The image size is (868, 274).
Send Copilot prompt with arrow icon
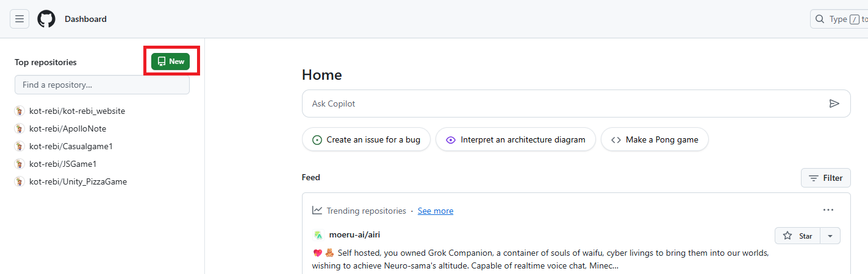pyautogui.click(x=834, y=104)
